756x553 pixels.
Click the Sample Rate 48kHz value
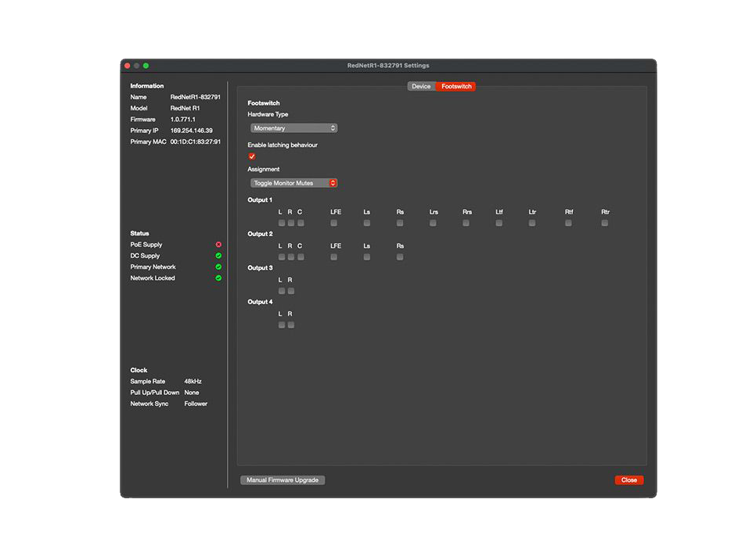(x=193, y=382)
